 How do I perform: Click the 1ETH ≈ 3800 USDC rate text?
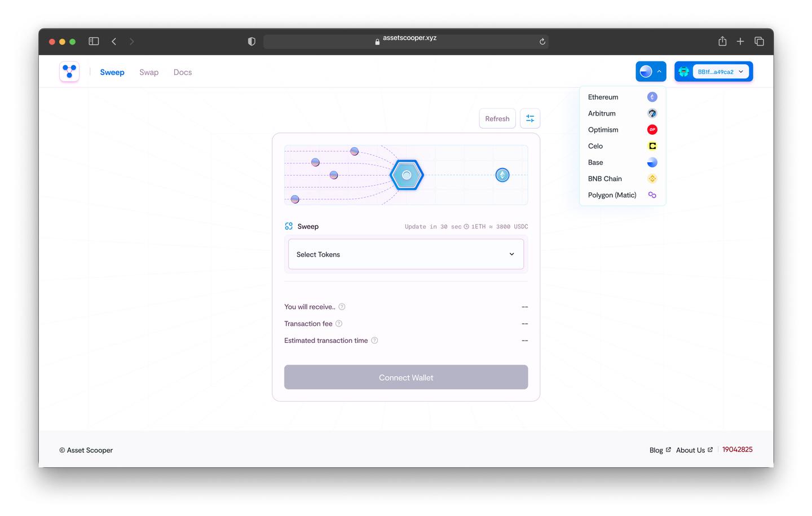500,227
